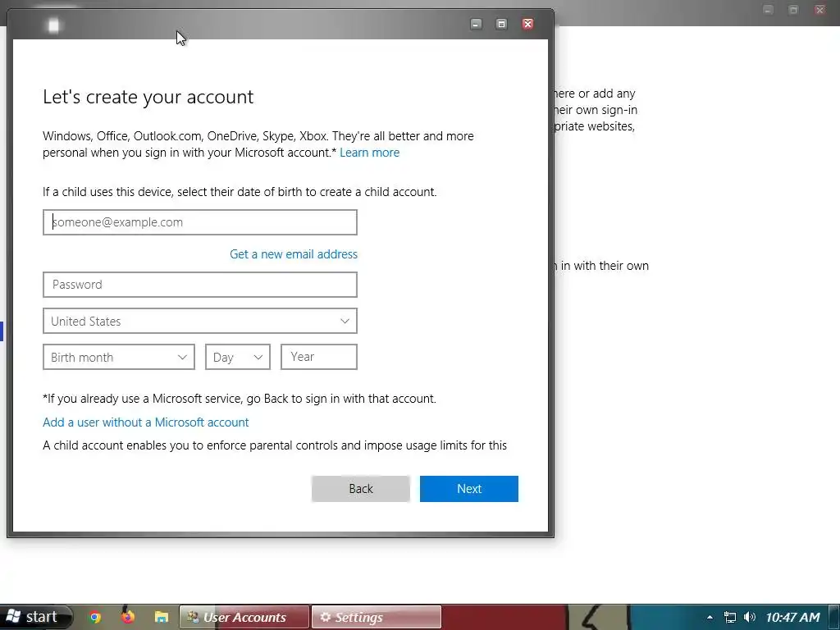Close the background Settings window
Viewport: 840px width, 630px height.
(819, 10)
